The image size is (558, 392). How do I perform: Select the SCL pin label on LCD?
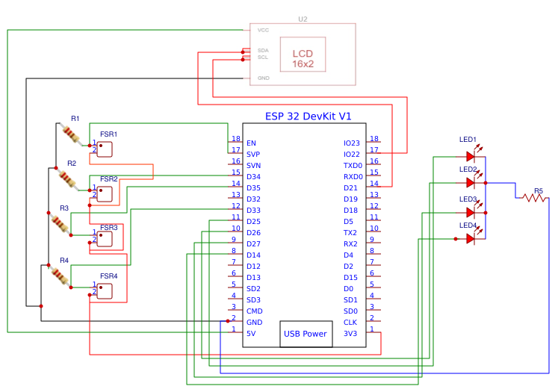point(263,57)
